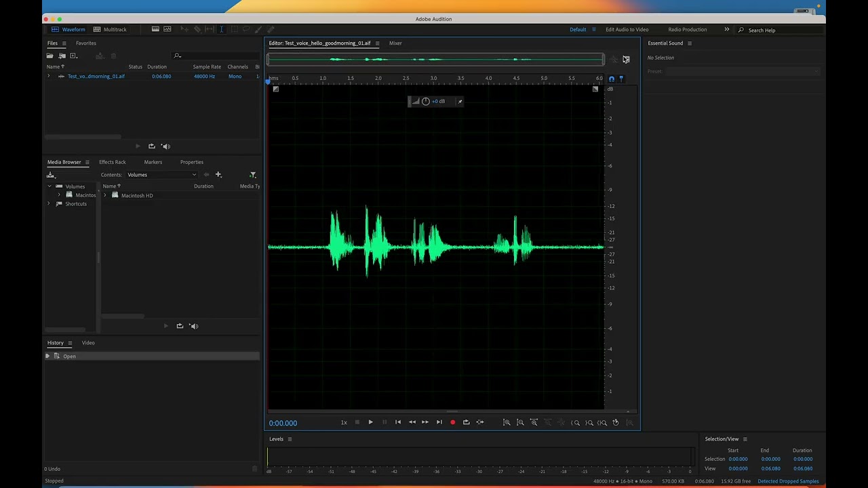Click Add Shortcut plus icon
Image resolution: width=868 pixels, height=488 pixels.
(x=218, y=175)
